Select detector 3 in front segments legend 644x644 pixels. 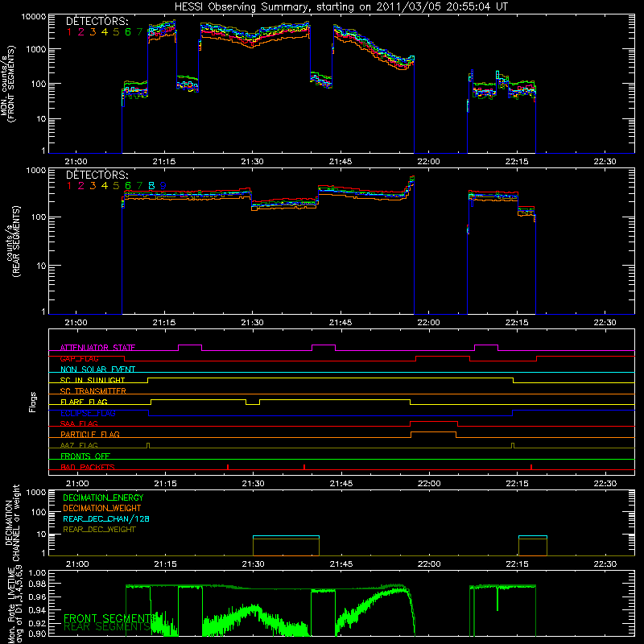click(93, 31)
